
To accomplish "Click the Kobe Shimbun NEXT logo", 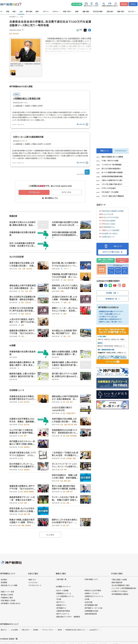I will [11, 4].
